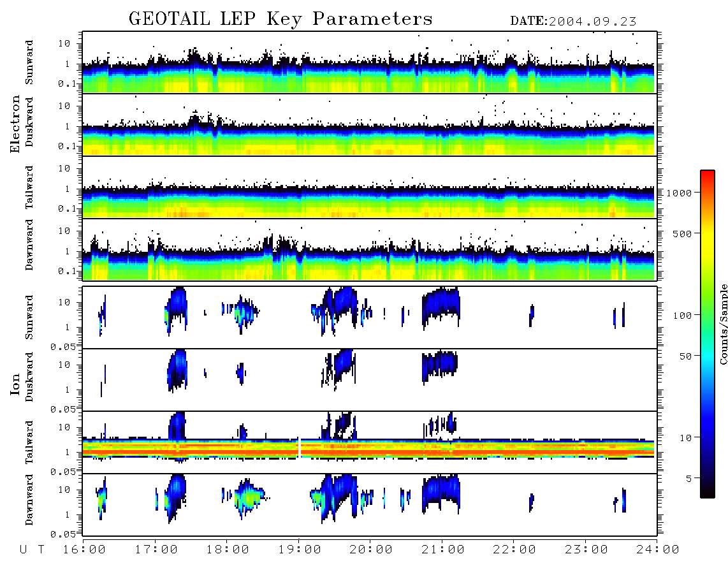
Task: Click the vertical Ion group label
Action: click(x=15, y=384)
